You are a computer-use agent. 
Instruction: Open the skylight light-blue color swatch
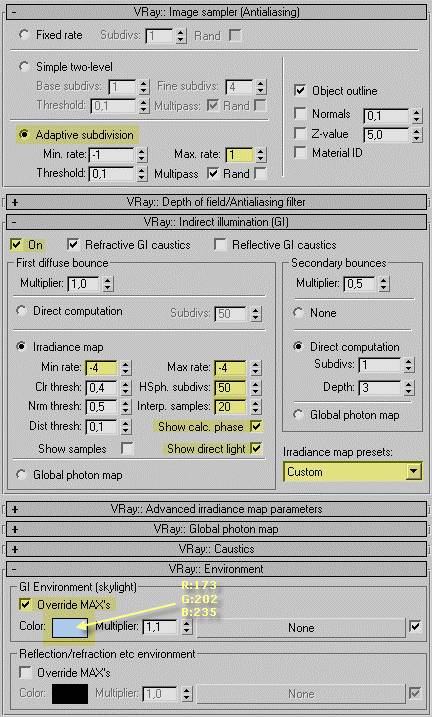click(x=70, y=627)
